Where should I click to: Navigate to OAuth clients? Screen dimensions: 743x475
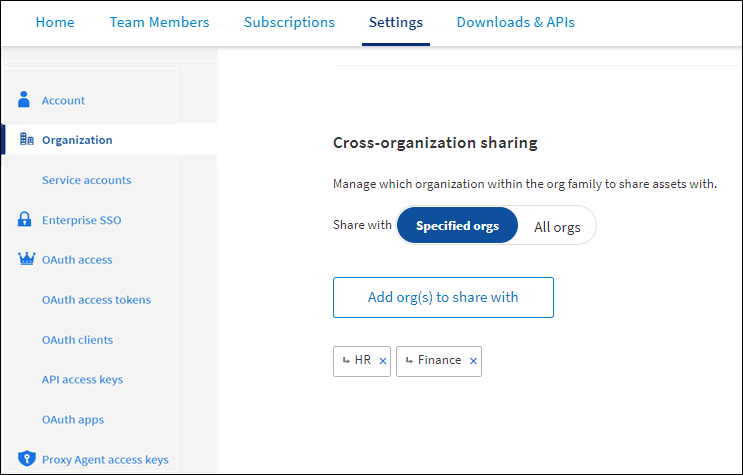(77, 340)
